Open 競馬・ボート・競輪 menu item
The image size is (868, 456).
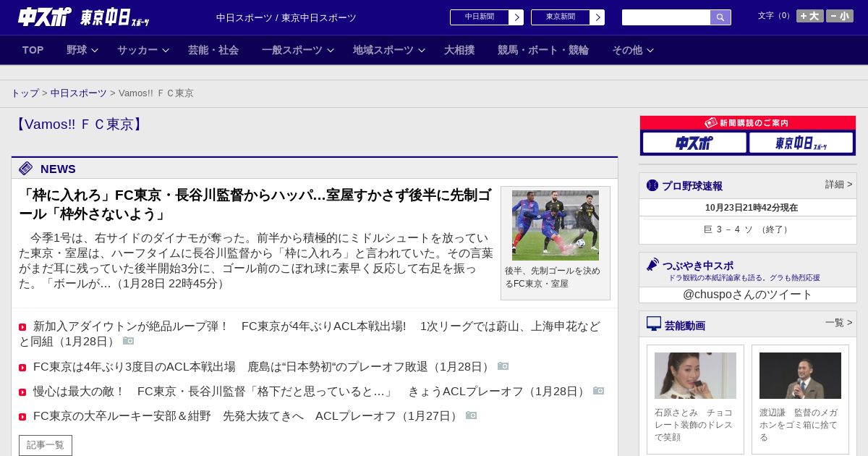543,50
